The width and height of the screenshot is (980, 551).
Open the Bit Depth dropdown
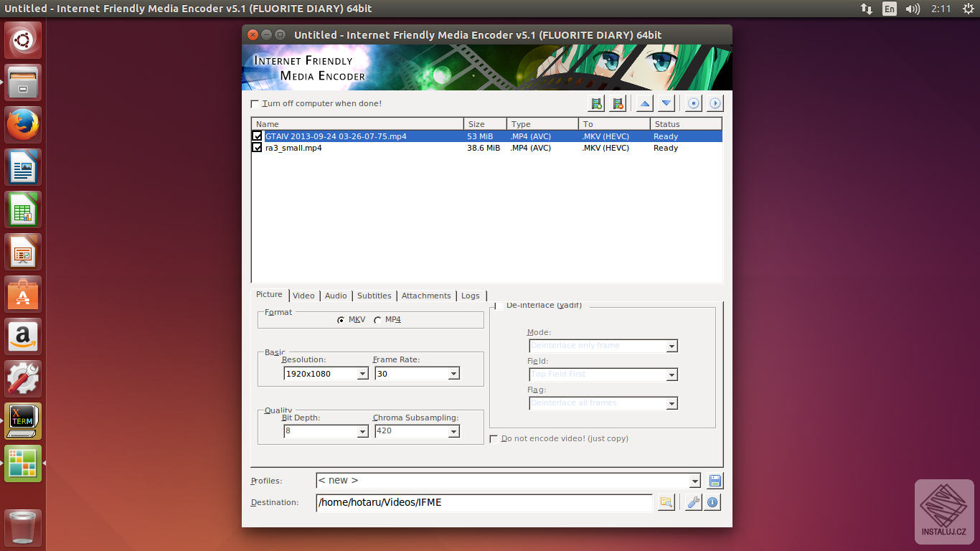pyautogui.click(x=362, y=431)
